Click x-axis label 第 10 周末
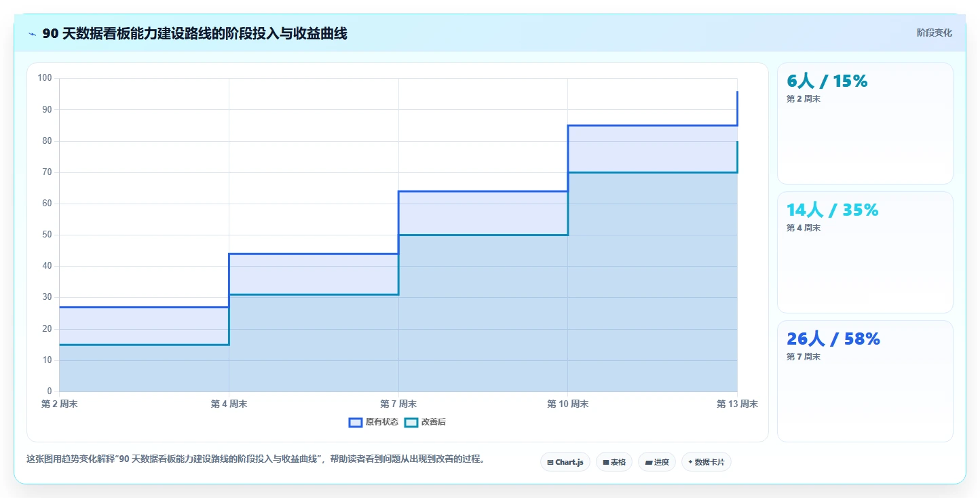This screenshot has height=498, width=980. tap(567, 404)
